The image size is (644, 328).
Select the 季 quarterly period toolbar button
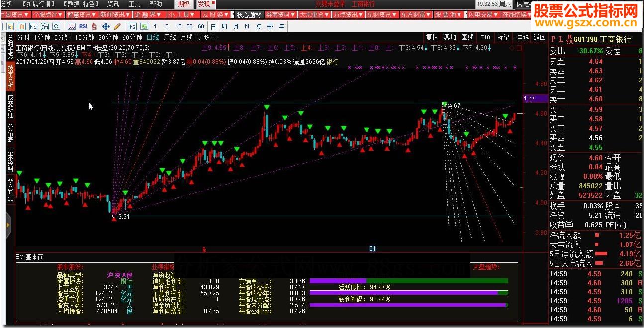point(270,26)
